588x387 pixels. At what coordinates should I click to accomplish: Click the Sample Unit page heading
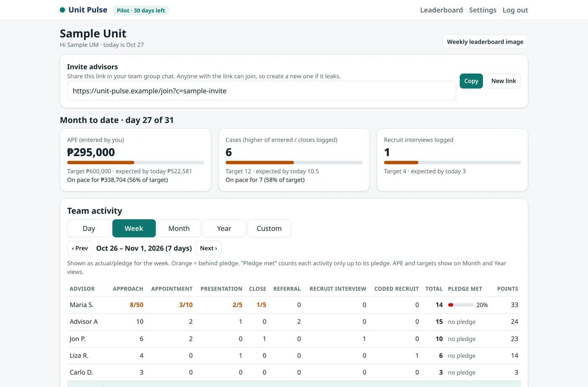93,34
